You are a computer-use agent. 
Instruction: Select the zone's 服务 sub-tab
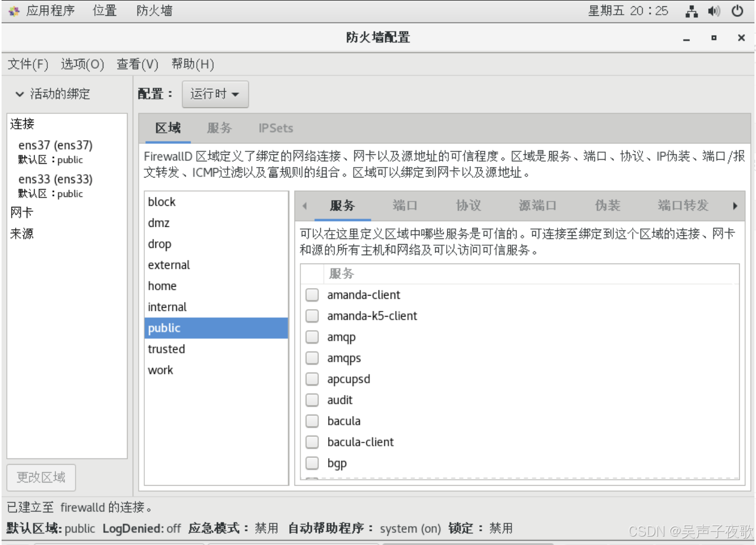(342, 206)
